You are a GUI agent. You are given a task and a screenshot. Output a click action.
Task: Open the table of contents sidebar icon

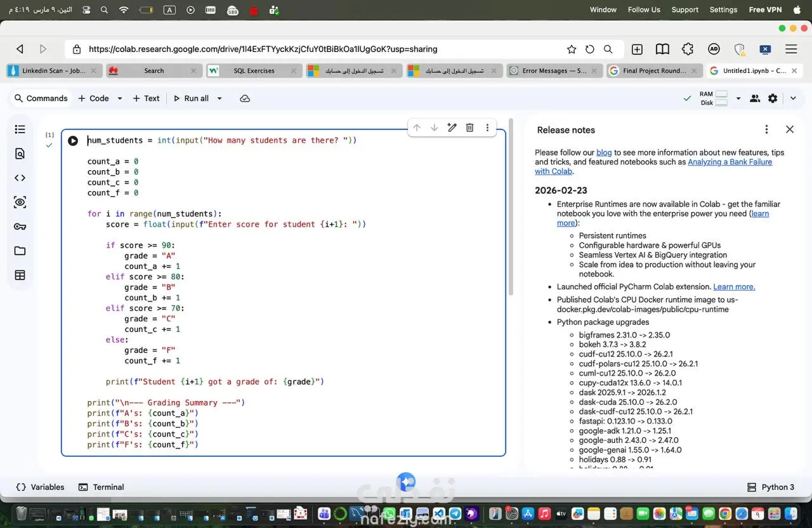[20, 129]
